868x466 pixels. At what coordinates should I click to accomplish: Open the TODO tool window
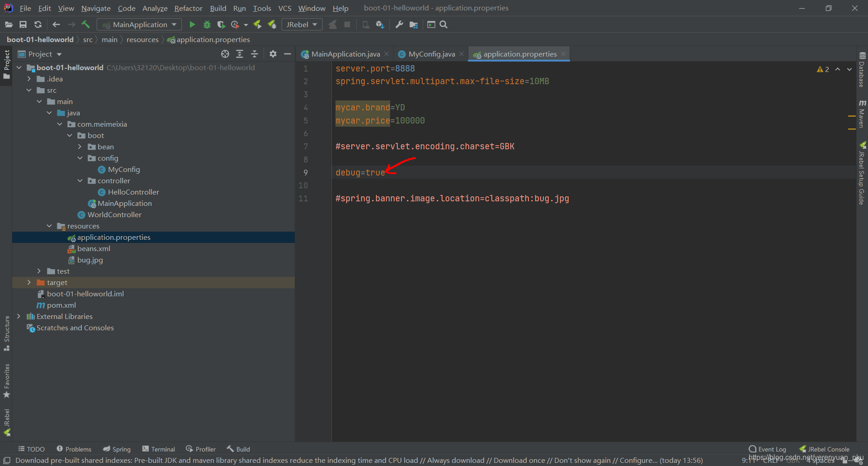(31, 449)
